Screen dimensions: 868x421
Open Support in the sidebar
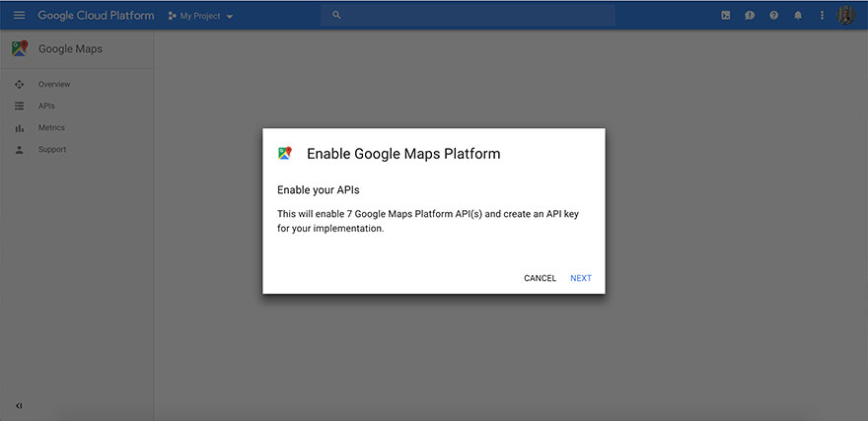click(52, 149)
